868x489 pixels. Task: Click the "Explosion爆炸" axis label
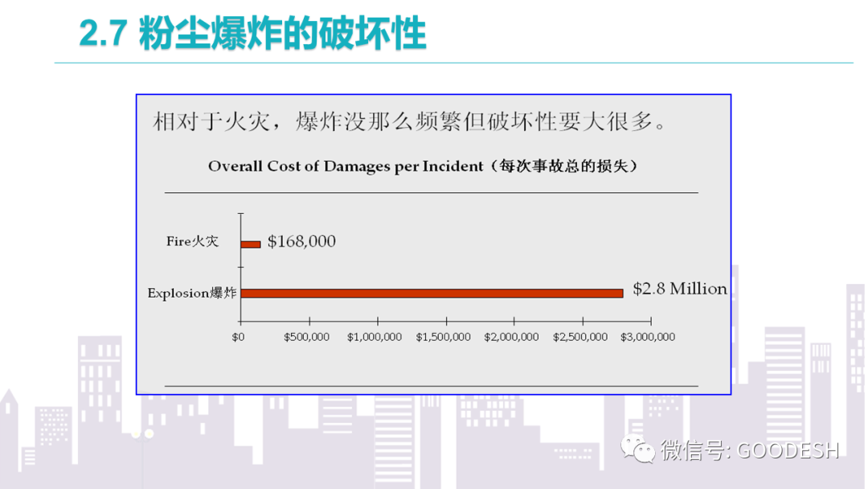coord(192,293)
